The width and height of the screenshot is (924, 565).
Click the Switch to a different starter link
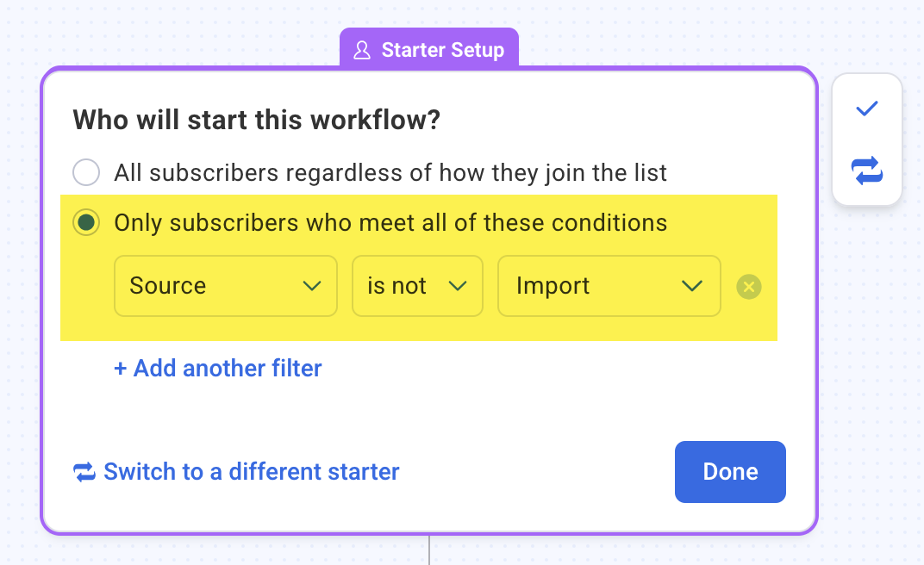pyautogui.click(x=251, y=472)
